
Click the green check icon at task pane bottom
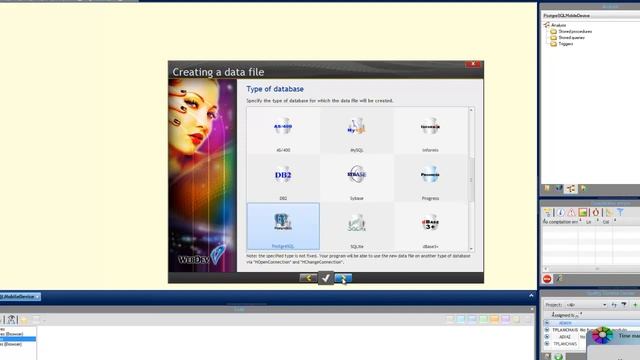tap(558, 357)
